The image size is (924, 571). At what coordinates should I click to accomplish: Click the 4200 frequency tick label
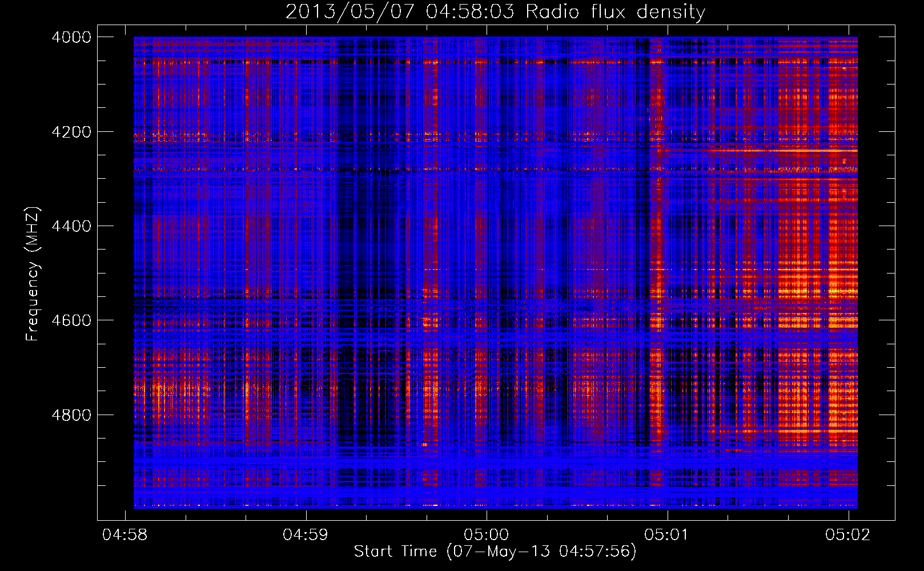71,132
